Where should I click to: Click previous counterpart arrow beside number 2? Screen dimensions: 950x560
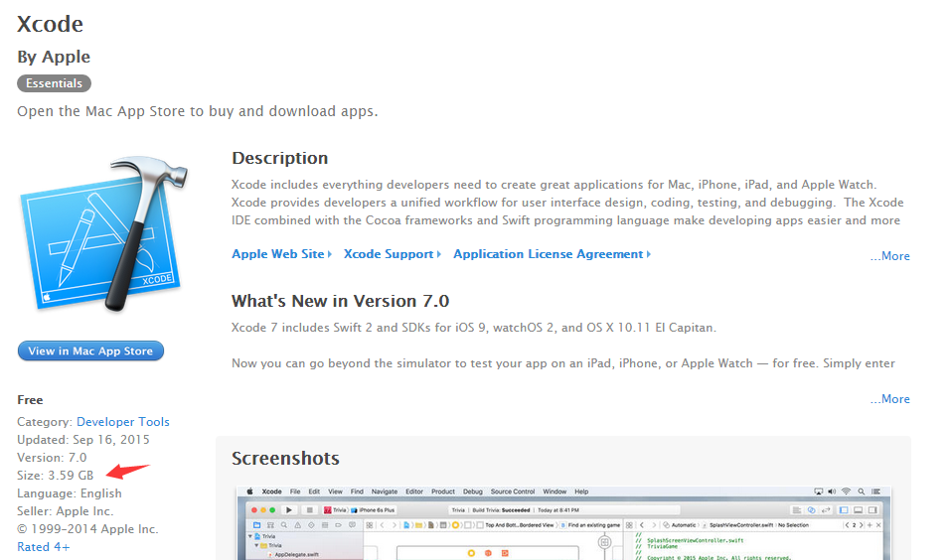pos(847,525)
